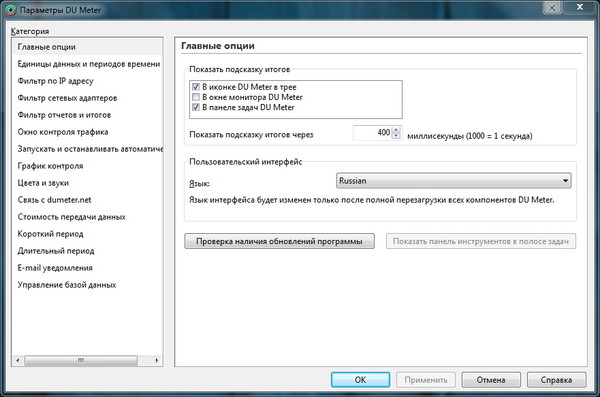Open the Язык dropdown showing Russian

pyautogui.click(x=453, y=180)
